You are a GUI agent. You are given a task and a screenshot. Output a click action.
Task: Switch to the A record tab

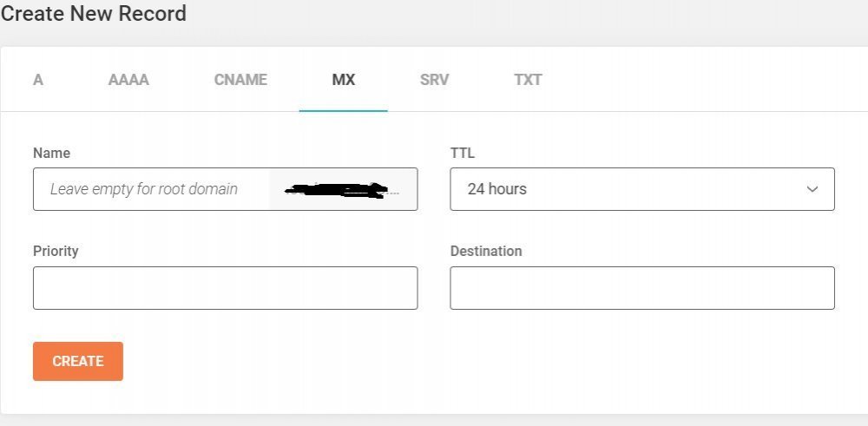(x=38, y=80)
